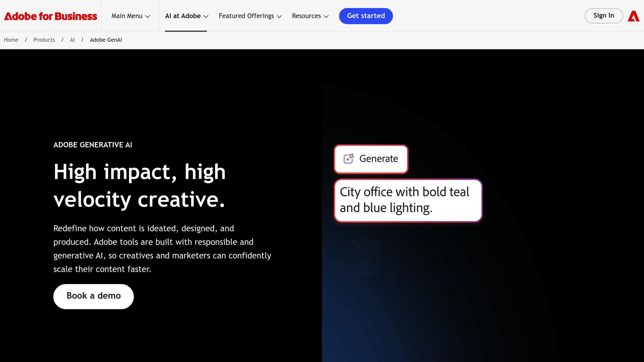
Task: Click the Main Menu label
Action: coord(127,16)
